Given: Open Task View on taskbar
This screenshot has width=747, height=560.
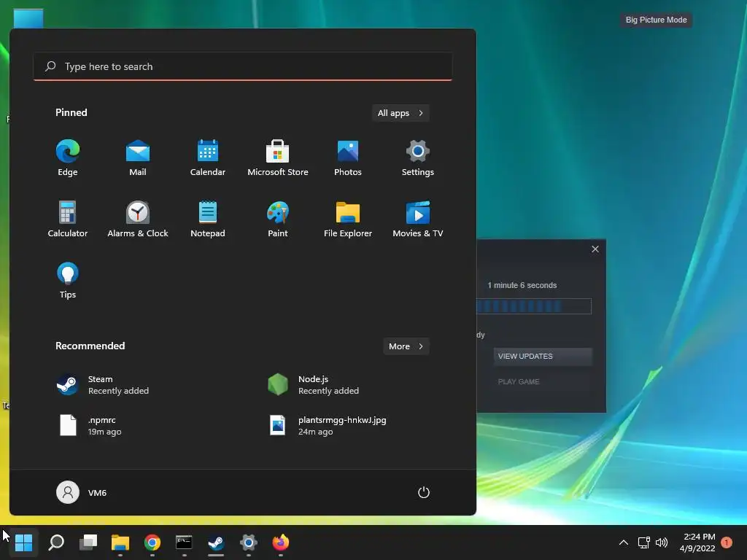Looking at the screenshot, I should [88, 542].
